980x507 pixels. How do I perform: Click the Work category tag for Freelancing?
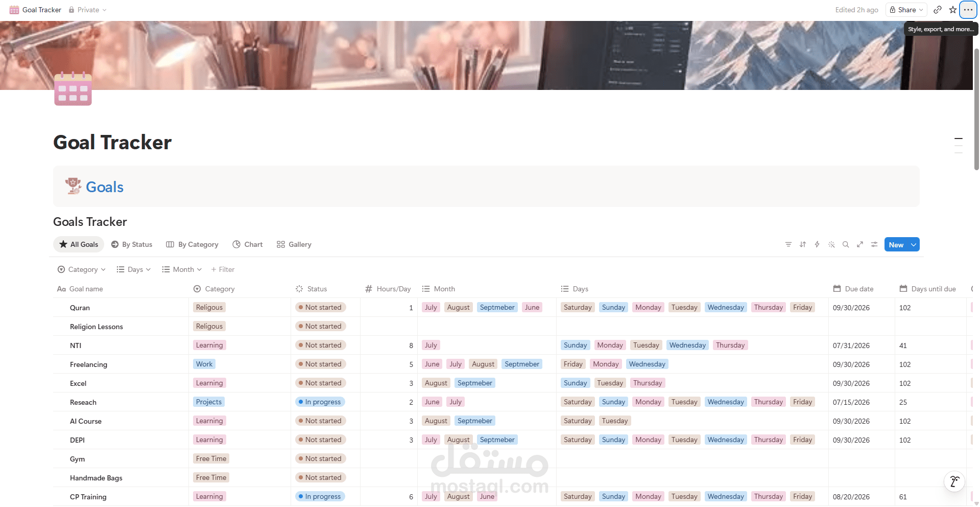tap(204, 364)
